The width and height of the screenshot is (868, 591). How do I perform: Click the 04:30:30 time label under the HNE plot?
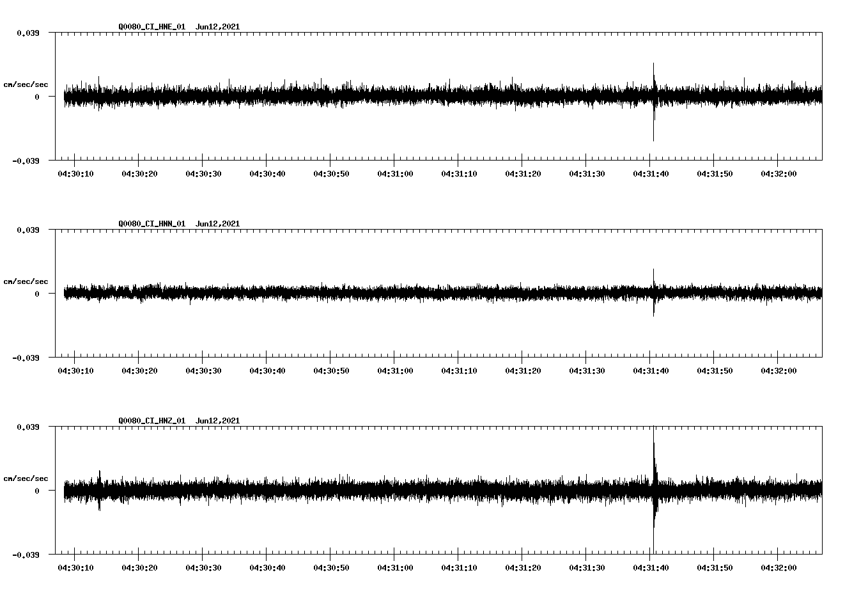pos(203,173)
